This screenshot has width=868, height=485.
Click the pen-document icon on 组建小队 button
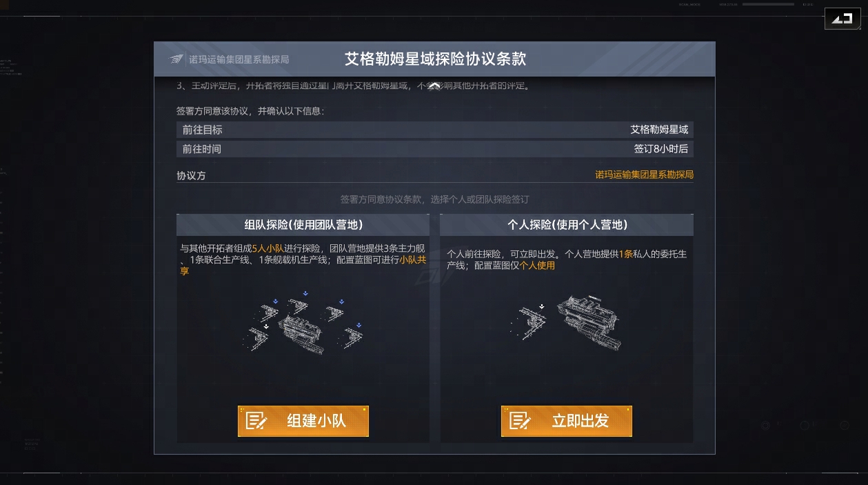pos(256,421)
